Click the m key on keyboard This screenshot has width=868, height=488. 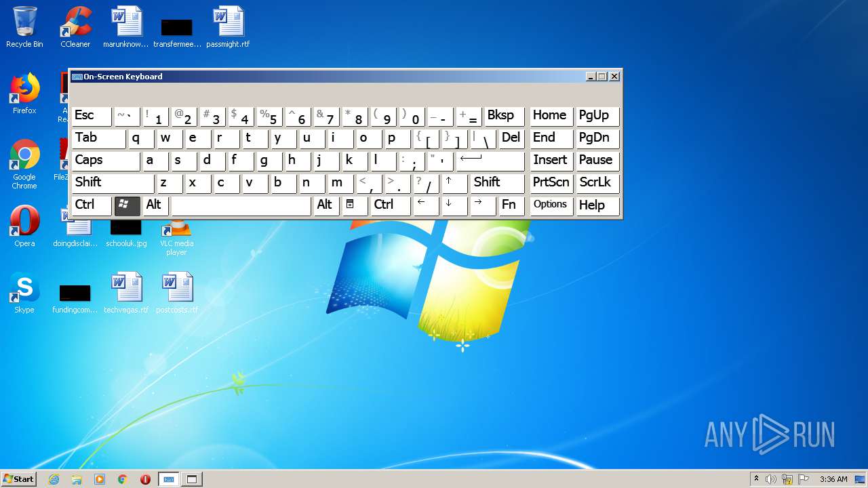coord(340,183)
